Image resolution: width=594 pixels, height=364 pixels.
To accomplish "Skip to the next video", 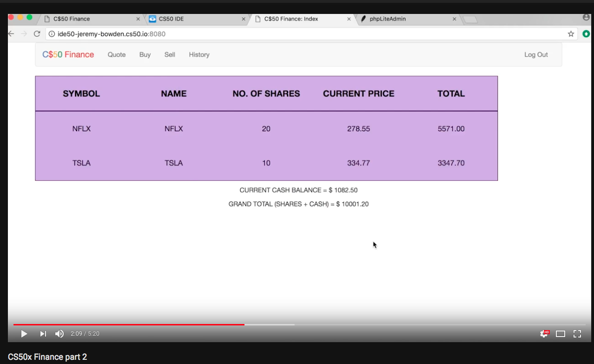I will (x=43, y=334).
